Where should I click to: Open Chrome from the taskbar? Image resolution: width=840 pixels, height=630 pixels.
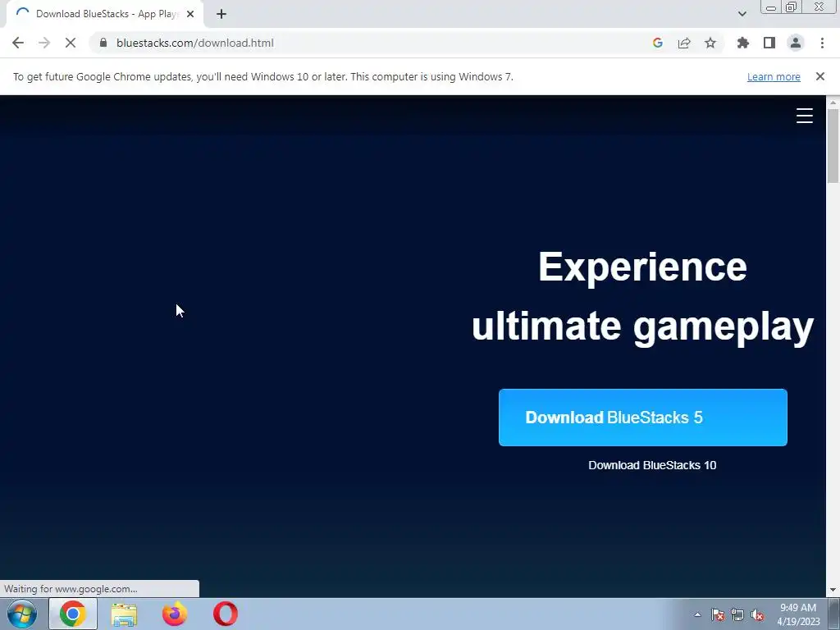73,614
